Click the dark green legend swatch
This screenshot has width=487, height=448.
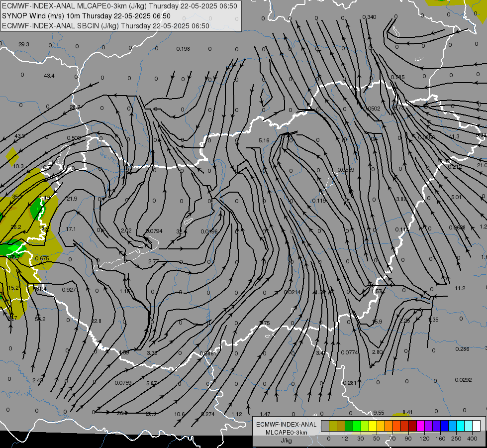click(x=349, y=426)
